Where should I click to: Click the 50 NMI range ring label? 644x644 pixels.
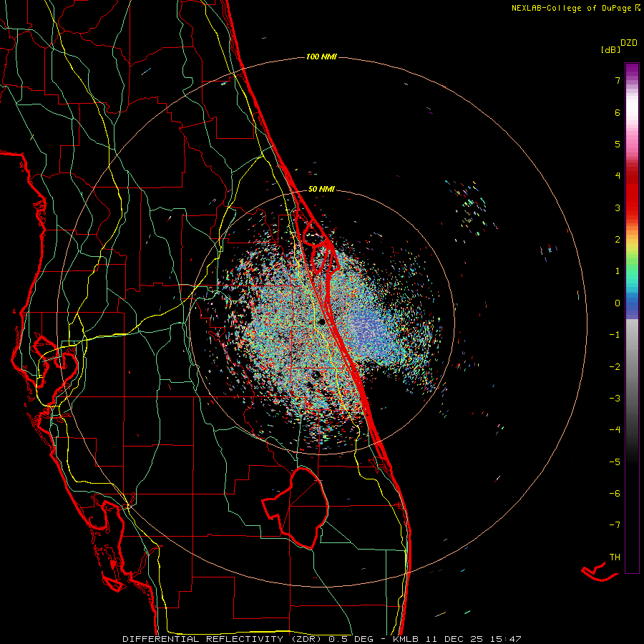pos(321,190)
